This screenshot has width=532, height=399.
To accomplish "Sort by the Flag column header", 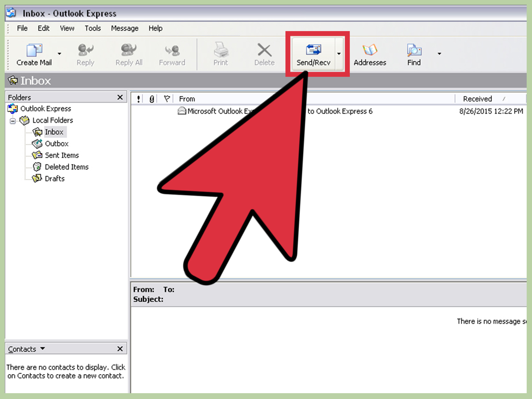I will point(167,99).
